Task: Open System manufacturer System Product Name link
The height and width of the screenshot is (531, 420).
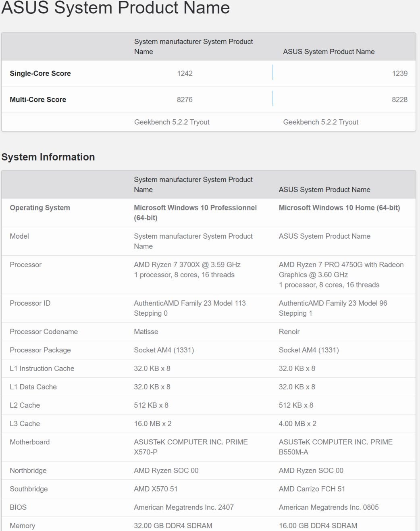Action: pyautogui.click(x=193, y=46)
